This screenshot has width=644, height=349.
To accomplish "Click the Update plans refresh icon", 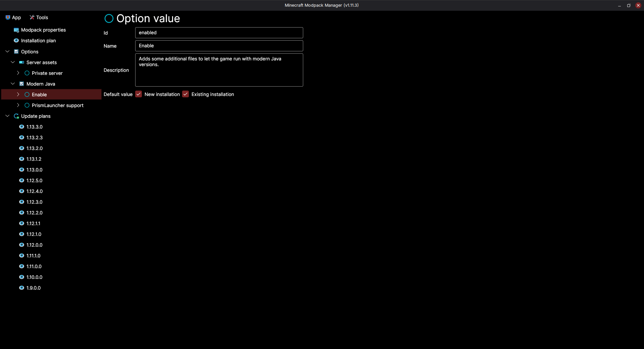I will [x=16, y=116].
